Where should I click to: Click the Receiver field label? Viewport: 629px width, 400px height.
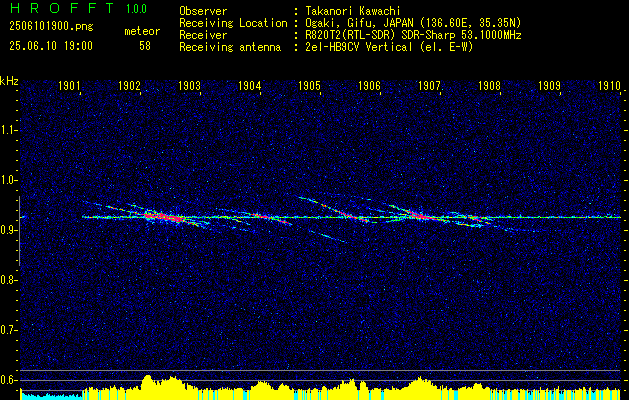[x=203, y=35]
